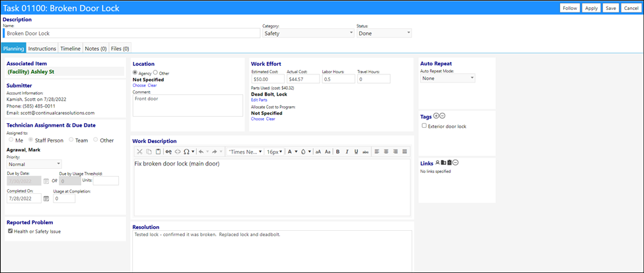The height and width of the screenshot is (273, 644).
Task: Select the Other assignment radio button
Action: pyautogui.click(x=96, y=140)
